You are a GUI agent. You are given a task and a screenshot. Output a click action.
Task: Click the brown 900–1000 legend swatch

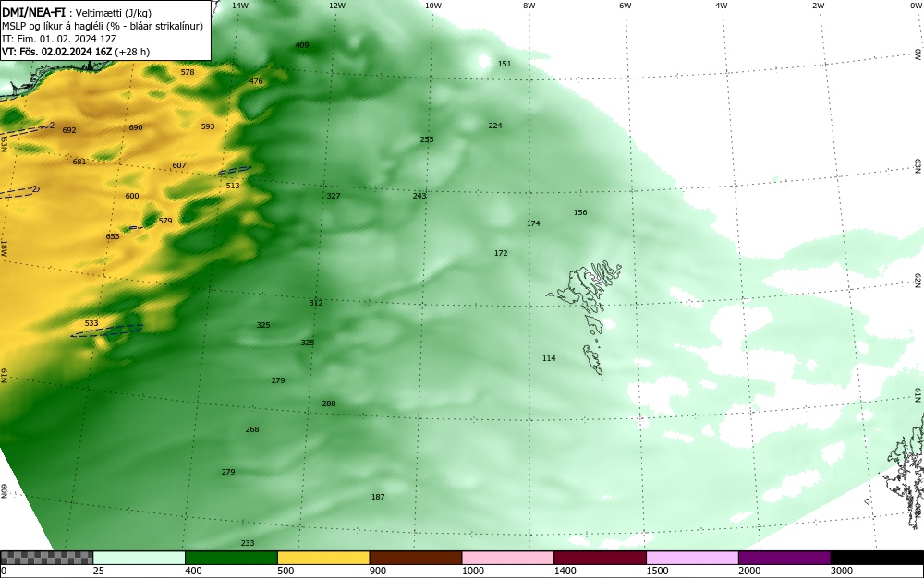tap(416, 558)
